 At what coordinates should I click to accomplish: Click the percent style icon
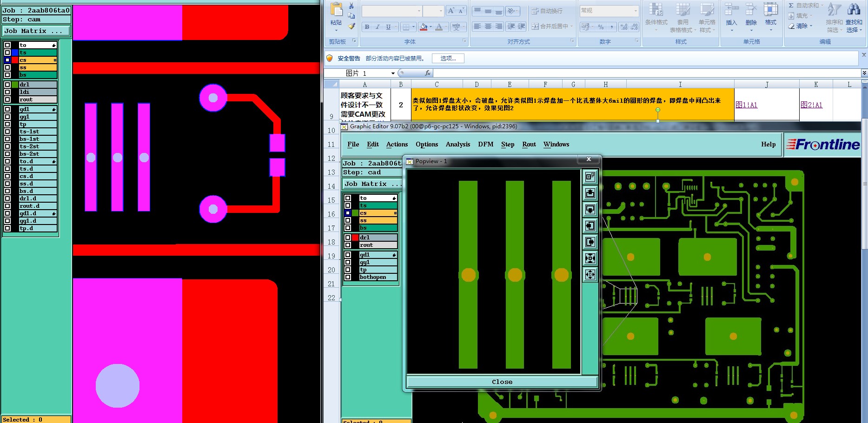coord(601,27)
